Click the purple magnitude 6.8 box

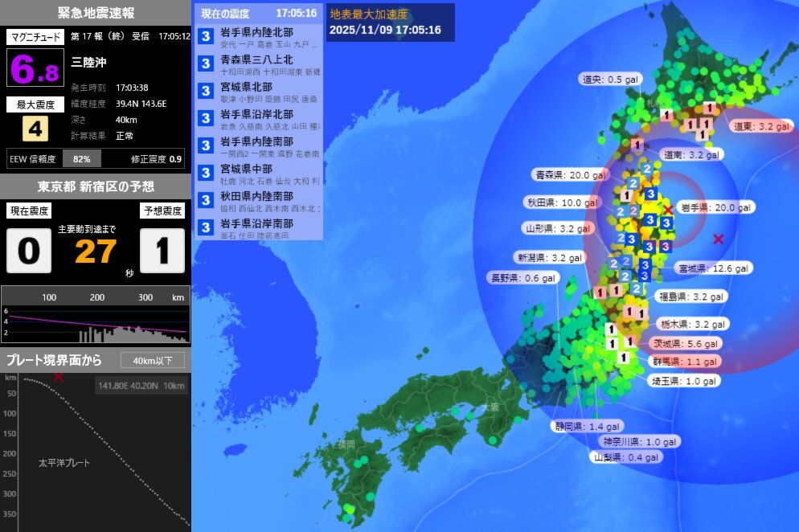[35, 68]
